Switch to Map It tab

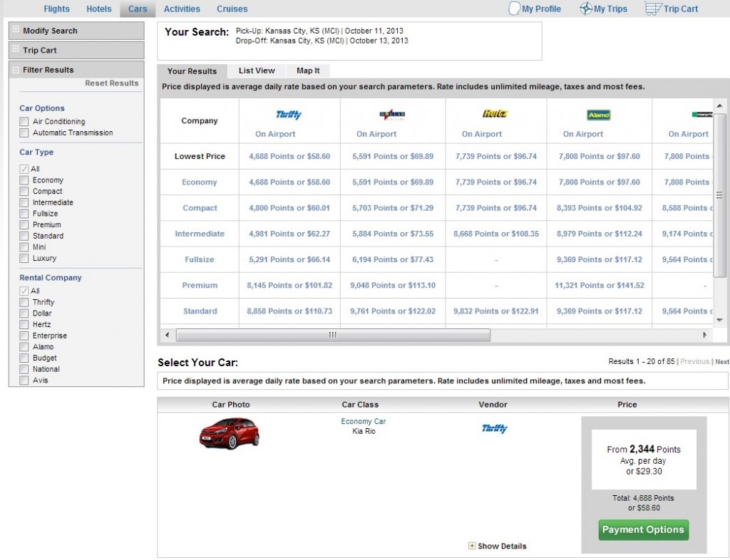pos(308,71)
